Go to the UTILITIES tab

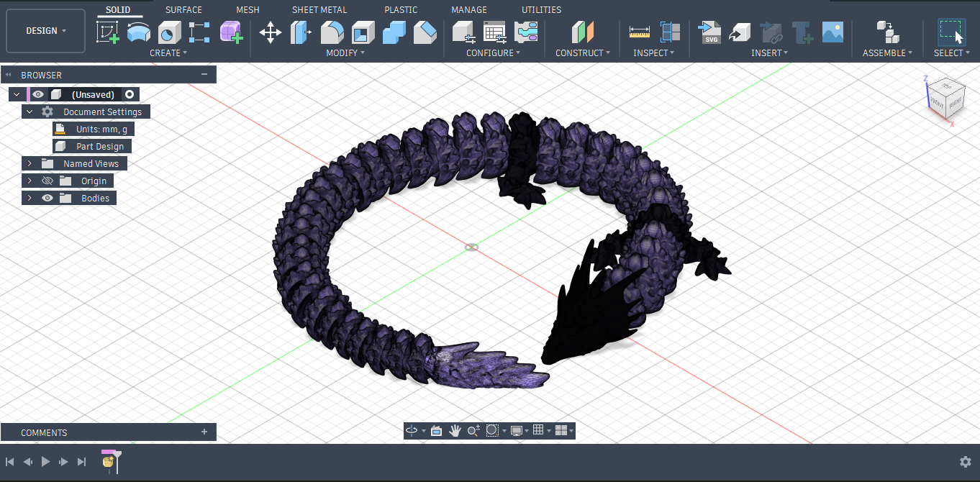click(x=542, y=9)
